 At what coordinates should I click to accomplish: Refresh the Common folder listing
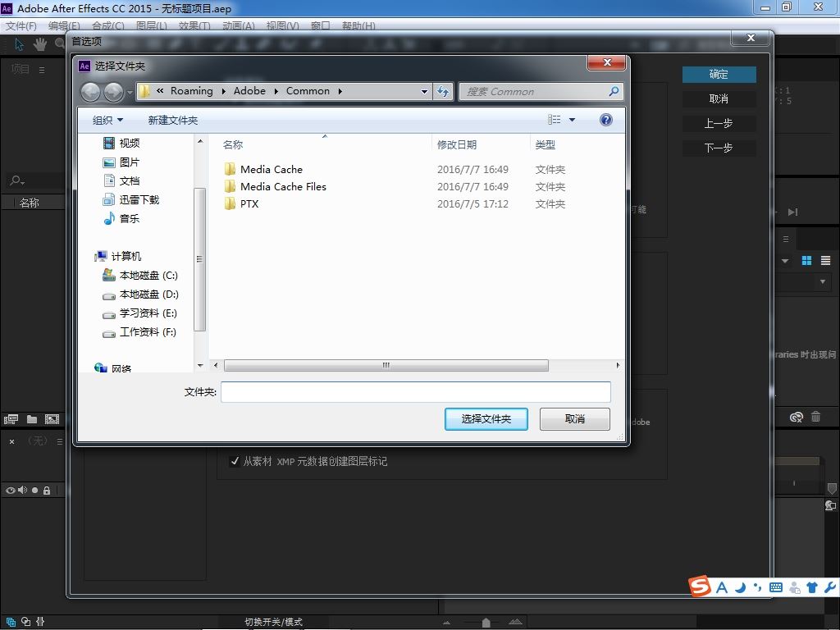(443, 91)
